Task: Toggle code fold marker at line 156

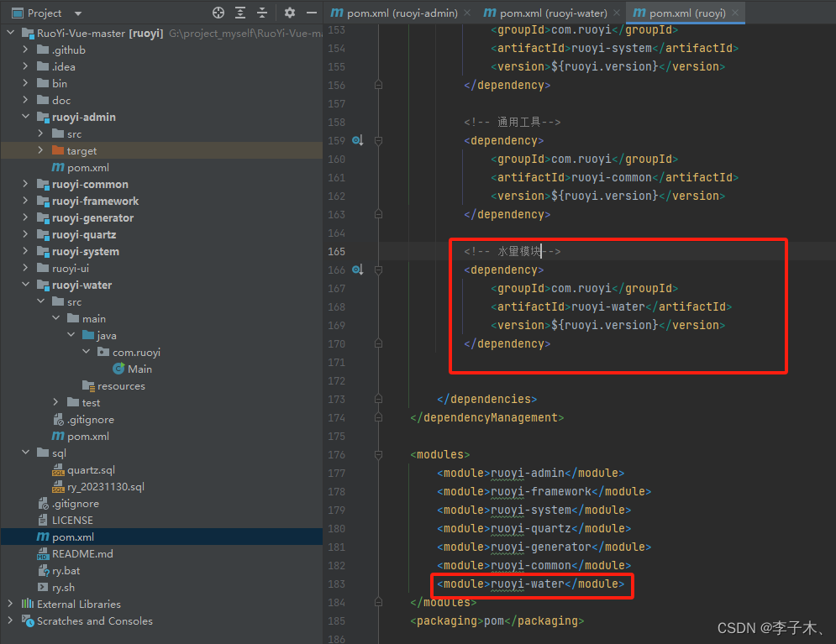Action: [x=378, y=86]
